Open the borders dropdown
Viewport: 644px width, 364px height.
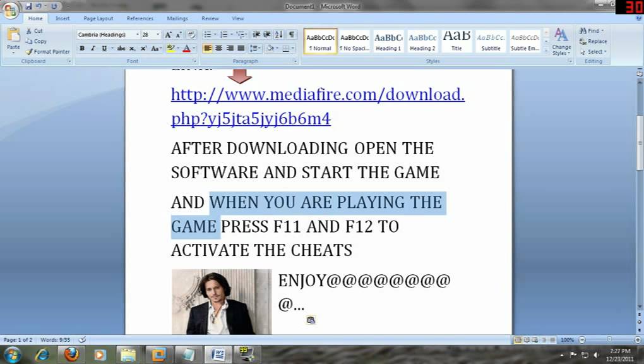pos(293,49)
